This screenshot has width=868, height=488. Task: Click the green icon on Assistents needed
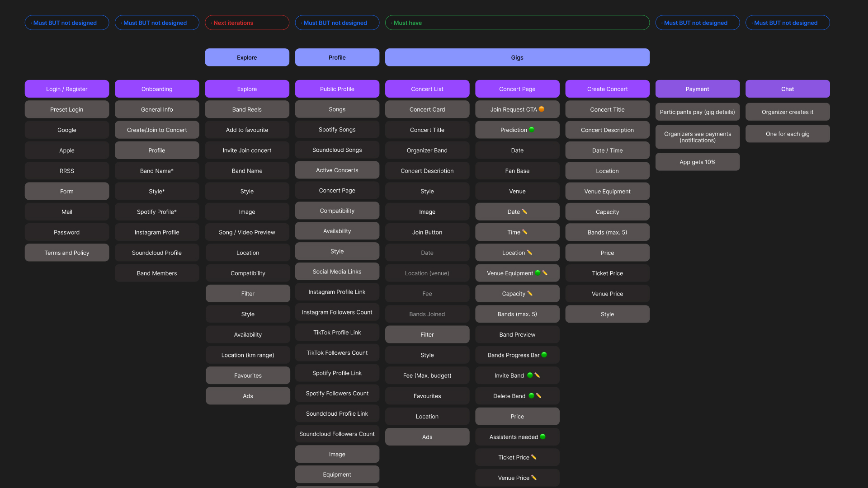click(x=543, y=437)
